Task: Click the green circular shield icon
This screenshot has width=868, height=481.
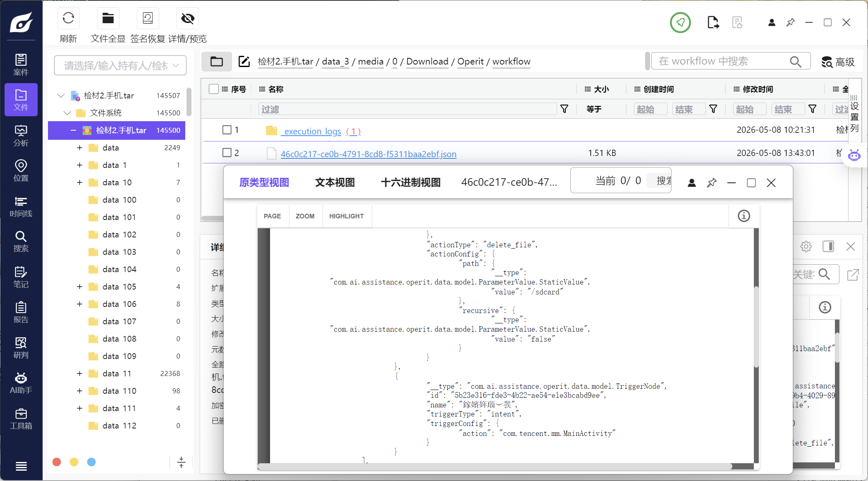Action: tap(680, 22)
